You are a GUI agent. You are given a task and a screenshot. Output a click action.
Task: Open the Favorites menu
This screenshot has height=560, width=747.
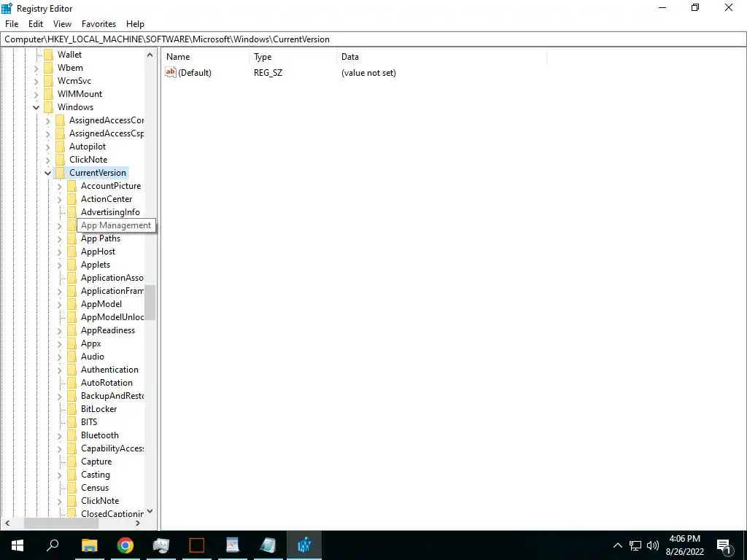pos(98,24)
